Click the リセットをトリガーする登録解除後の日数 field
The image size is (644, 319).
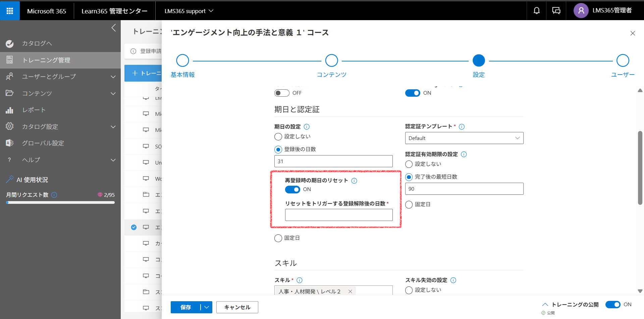coord(339,215)
